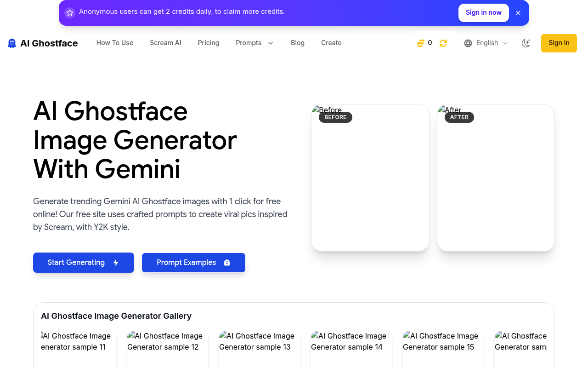Image resolution: width=588 pixels, height=368 pixels.
Task: Open Ghostface sample 13 thumbnail
Action: (x=259, y=350)
